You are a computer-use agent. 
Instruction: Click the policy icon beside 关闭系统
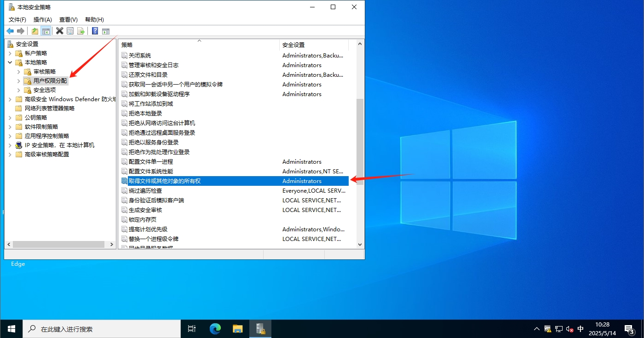pos(124,55)
